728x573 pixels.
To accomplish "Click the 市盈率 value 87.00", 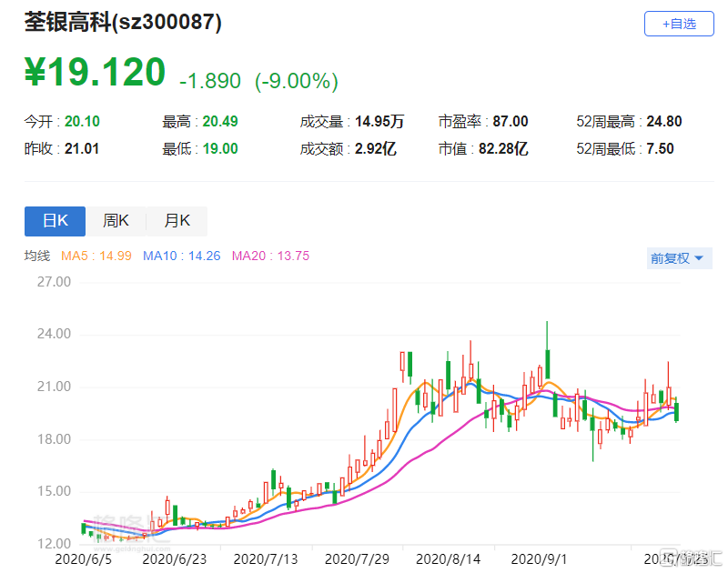I will coord(508,122).
